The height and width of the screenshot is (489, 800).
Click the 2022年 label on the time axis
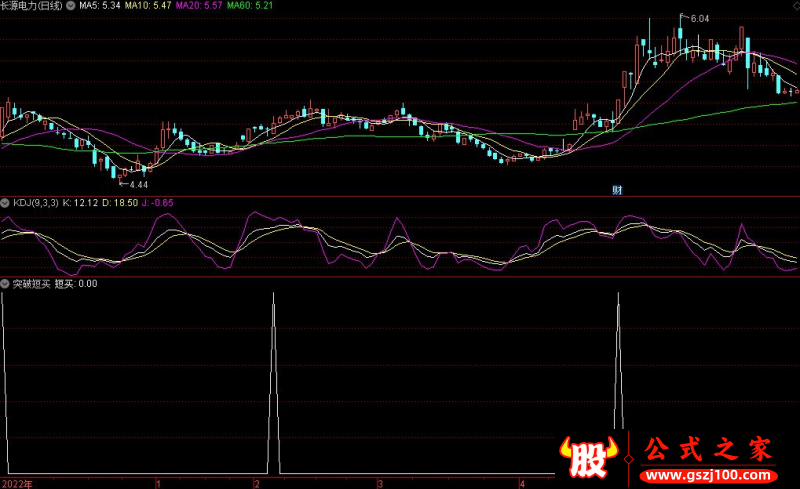pos(17,483)
